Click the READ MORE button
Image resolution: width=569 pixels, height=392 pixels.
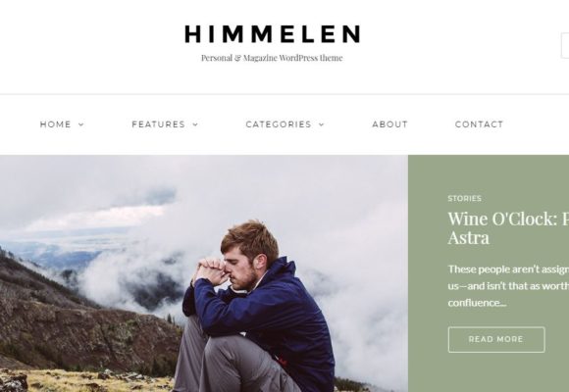click(x=496, y=339)
